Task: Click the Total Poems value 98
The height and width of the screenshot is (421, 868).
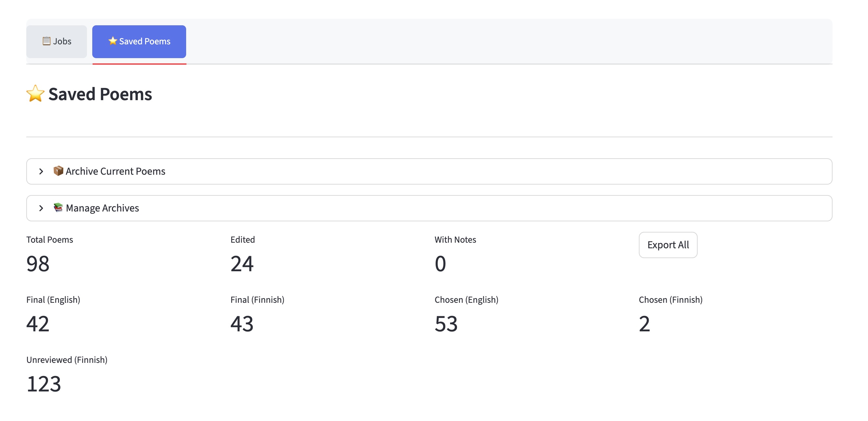Action: (x=38, y=264)
